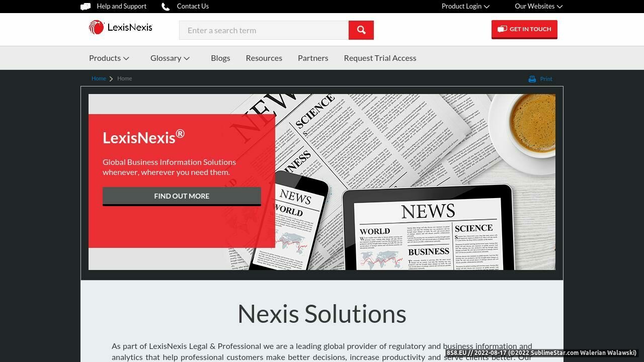
Task: Click the Find Out More button
Action: pos(182,196)
